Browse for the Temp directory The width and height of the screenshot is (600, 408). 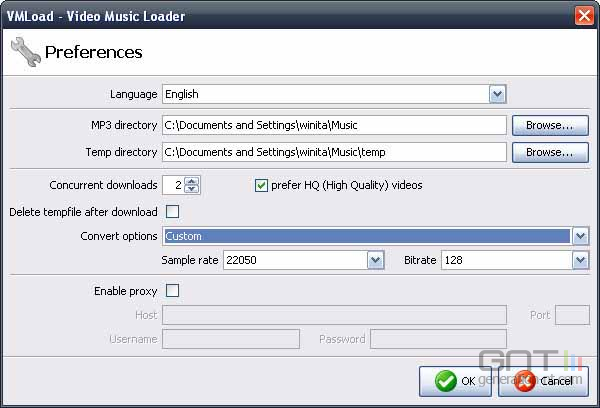tap(550, 152)
